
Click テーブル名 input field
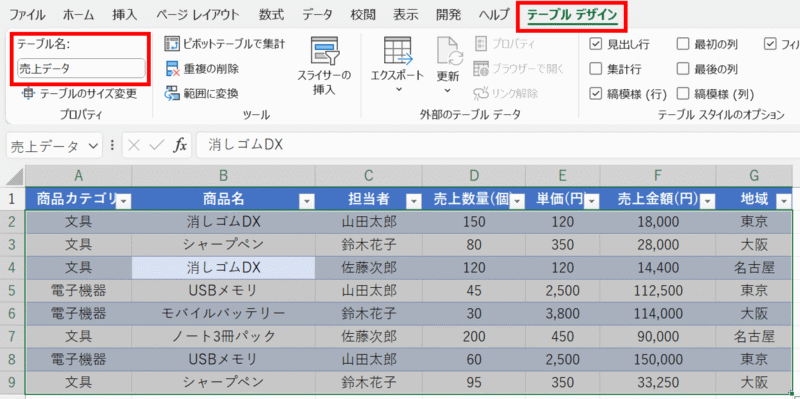click(81, 69)
